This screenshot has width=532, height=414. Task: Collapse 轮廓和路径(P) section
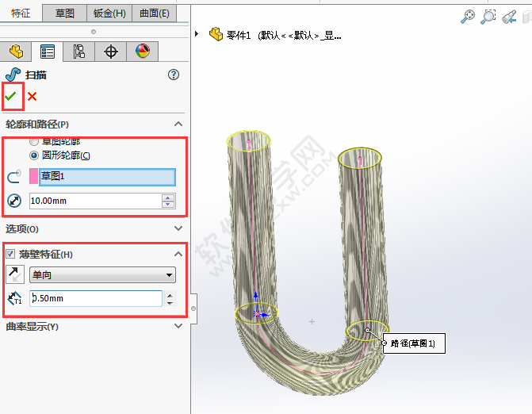coord(178,125)
